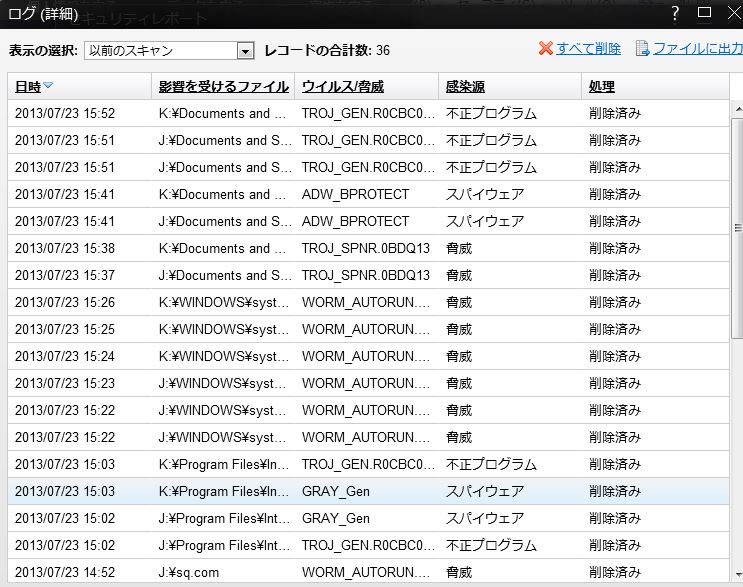The height and width of the screenshot is (587, 743).
Task: Open help with the question mark icon
Action: 675,12
